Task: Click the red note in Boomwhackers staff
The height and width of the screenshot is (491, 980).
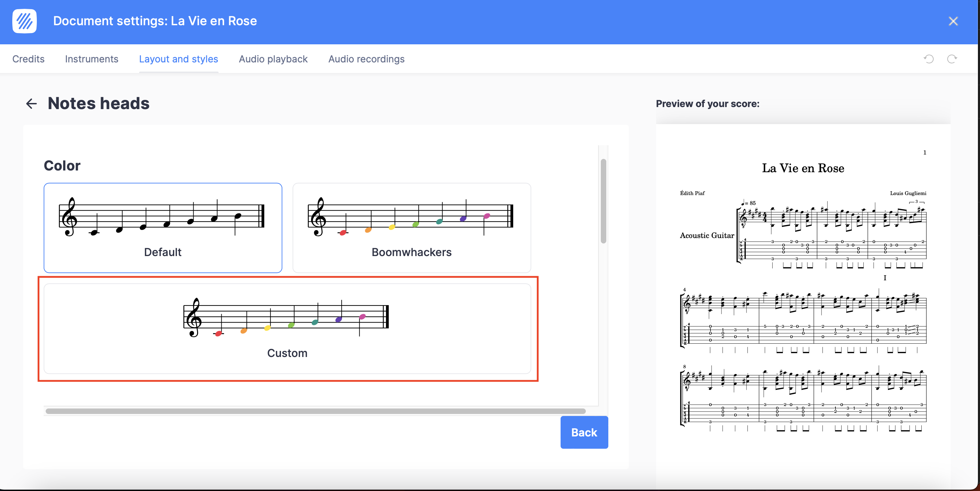Action: [343, 233]
